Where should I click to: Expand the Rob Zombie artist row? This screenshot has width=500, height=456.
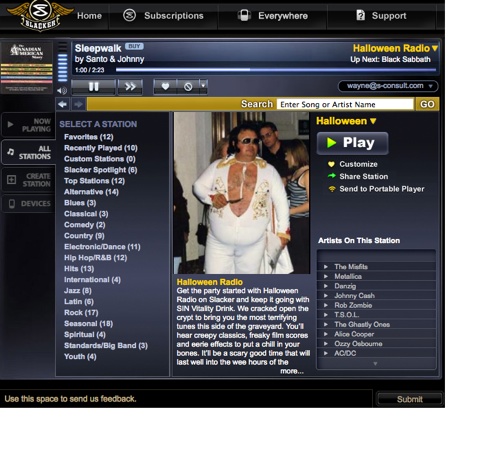[377, 305]
